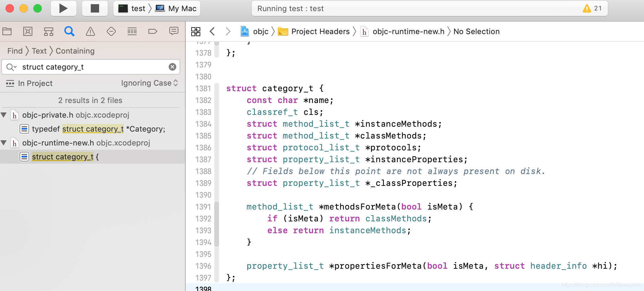Show the Issue navigator warning triangle
The width and height of the screenshot is (644, 291).
coord(90,31)
